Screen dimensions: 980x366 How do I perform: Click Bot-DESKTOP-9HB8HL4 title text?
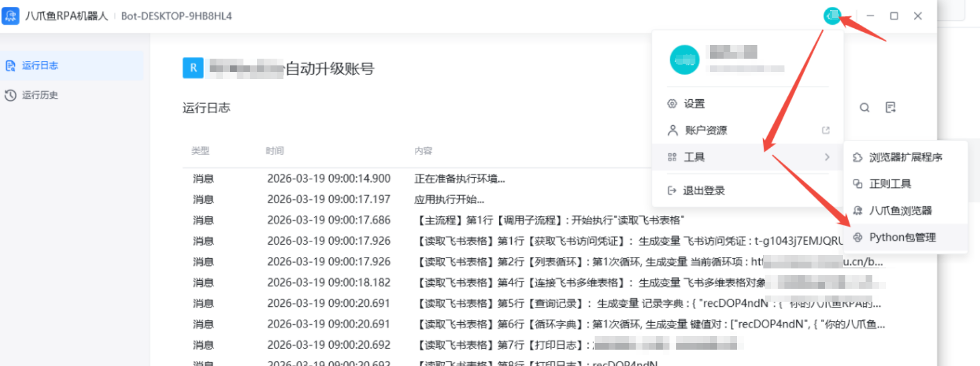(176, 16)
